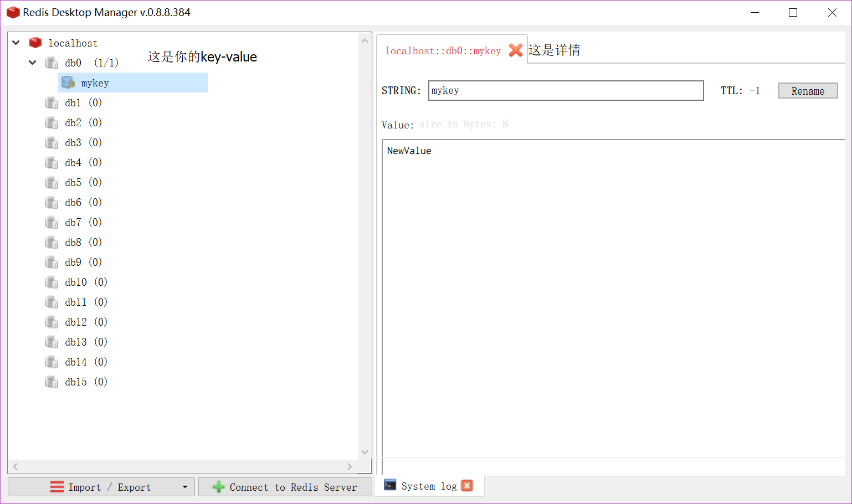Click the db9 database icon
852x504 pixels.
[52, 262]
